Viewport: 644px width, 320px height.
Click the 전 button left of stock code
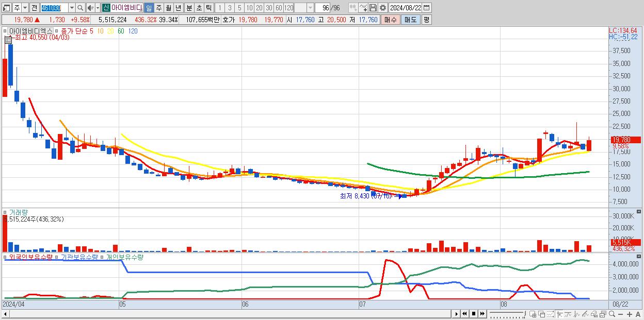[34, 8]
